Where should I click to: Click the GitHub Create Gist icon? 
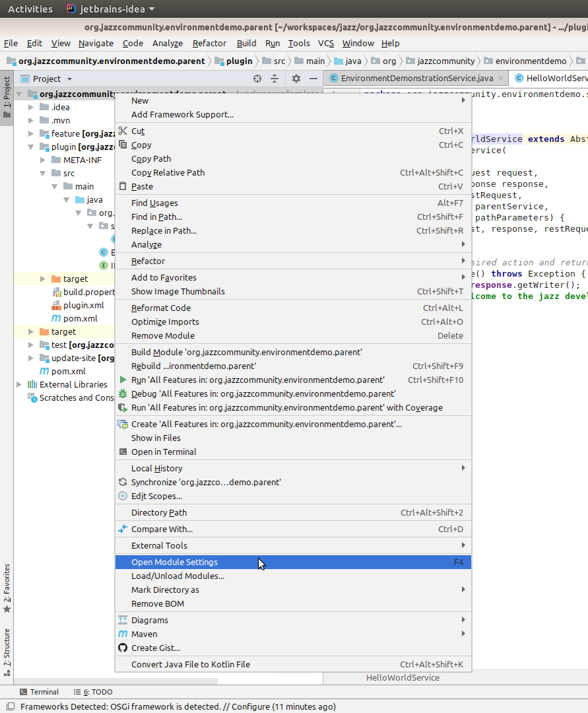(123, 648)
